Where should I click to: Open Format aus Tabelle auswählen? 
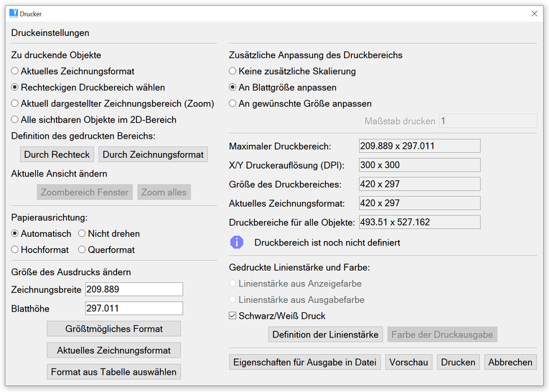(113, 372)
